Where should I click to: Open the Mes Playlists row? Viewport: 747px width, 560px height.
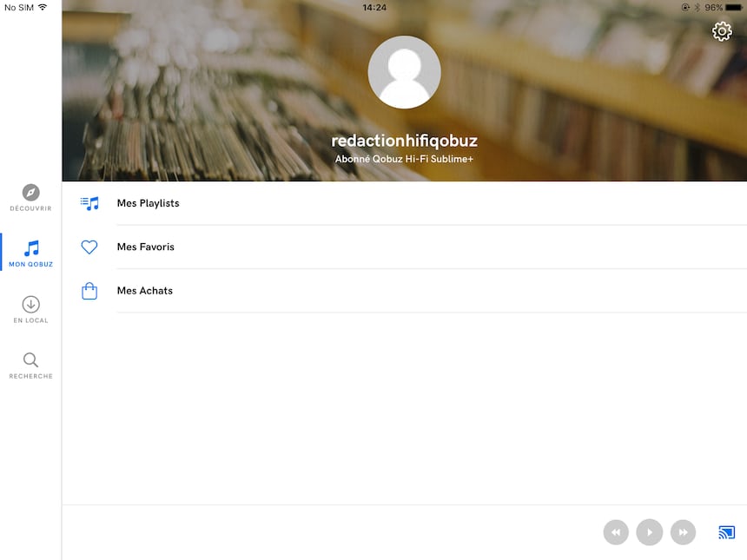(405, 203)
